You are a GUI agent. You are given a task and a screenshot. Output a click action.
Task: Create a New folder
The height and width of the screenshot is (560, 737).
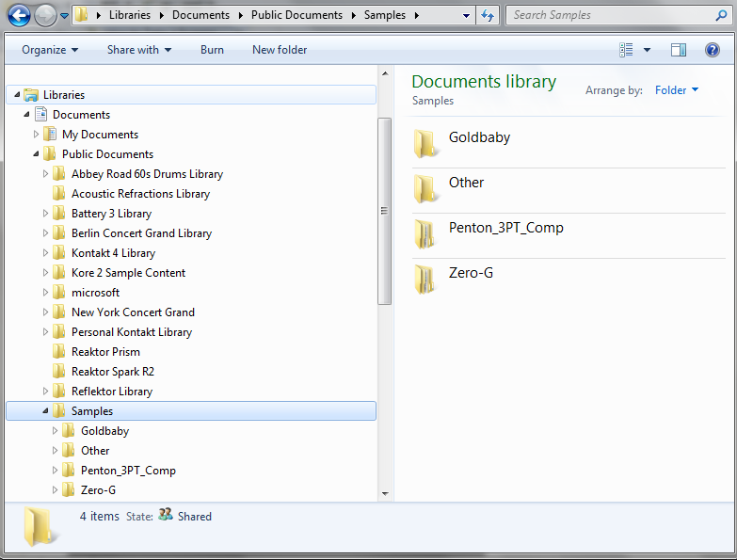(x=280, y=50)
